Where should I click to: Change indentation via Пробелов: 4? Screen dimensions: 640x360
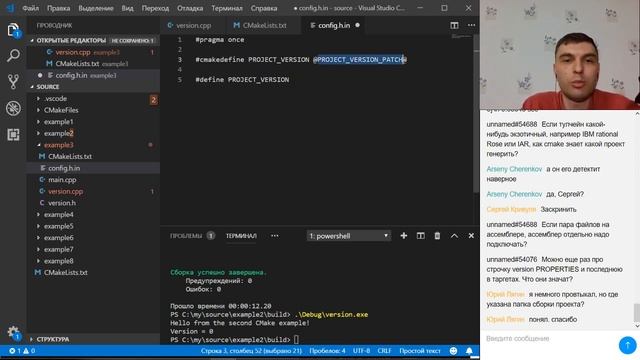(x=327, y=351)
